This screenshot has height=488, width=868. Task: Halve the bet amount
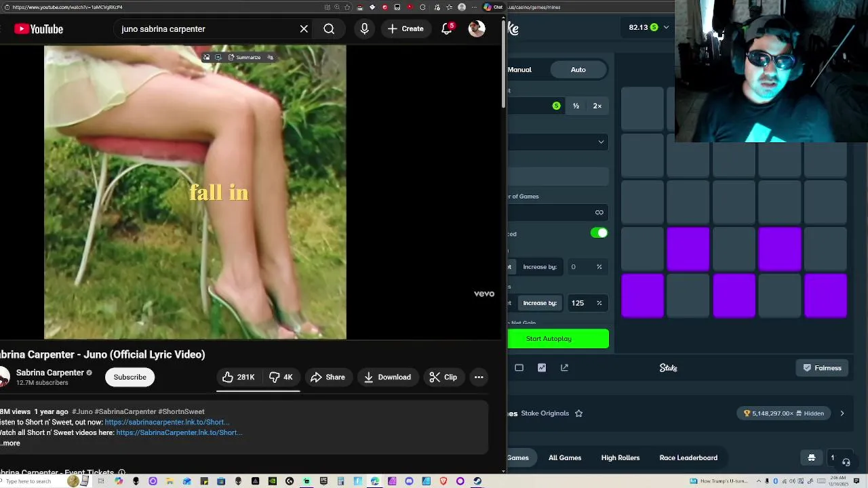(x=576, y=106)
